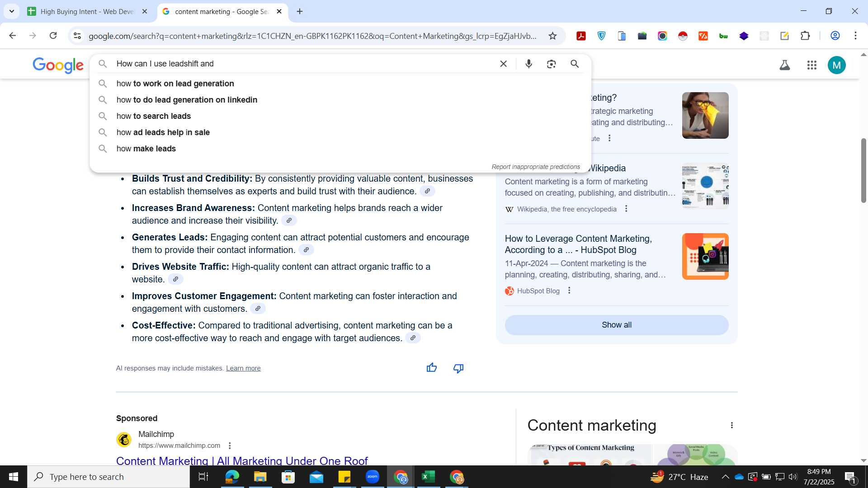Image resolution: width=868 pixels, height=488 pixels.
Task: Open source link after Cost-Effective bullet
Action: [413, 338]
